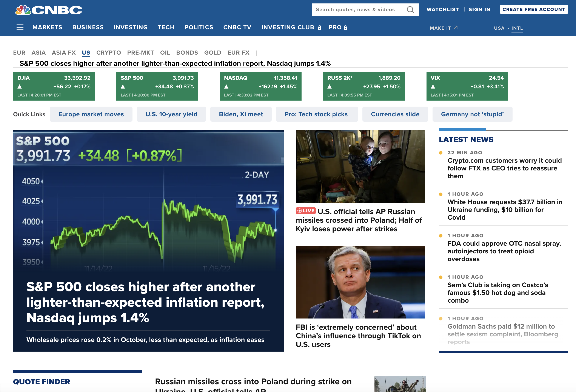Select the US market tab
The height and width of the screenshot is (392, 576).
click(x=86, y=53)
